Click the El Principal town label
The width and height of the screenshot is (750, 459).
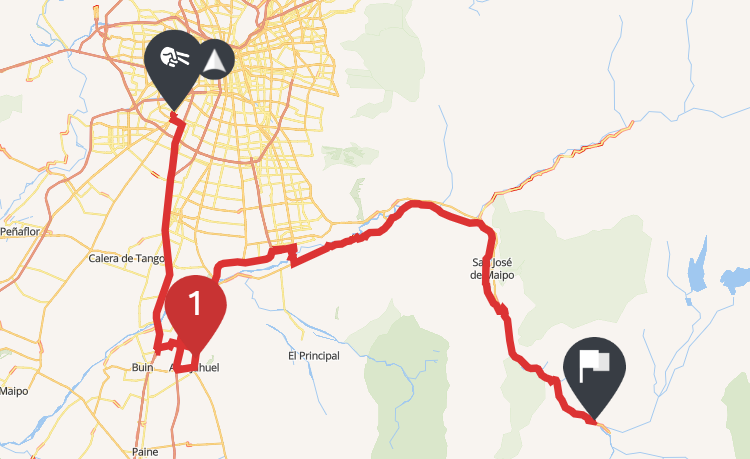click(x=314, y=356)
